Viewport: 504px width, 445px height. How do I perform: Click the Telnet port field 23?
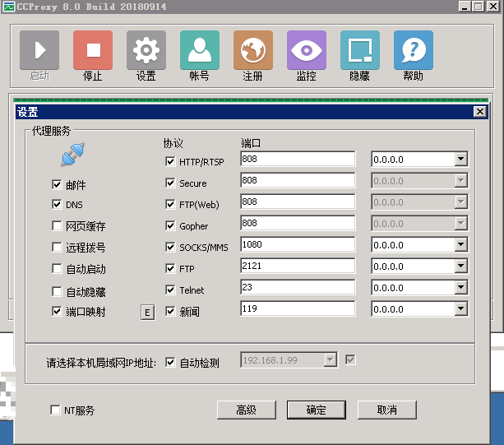point(298,287)
